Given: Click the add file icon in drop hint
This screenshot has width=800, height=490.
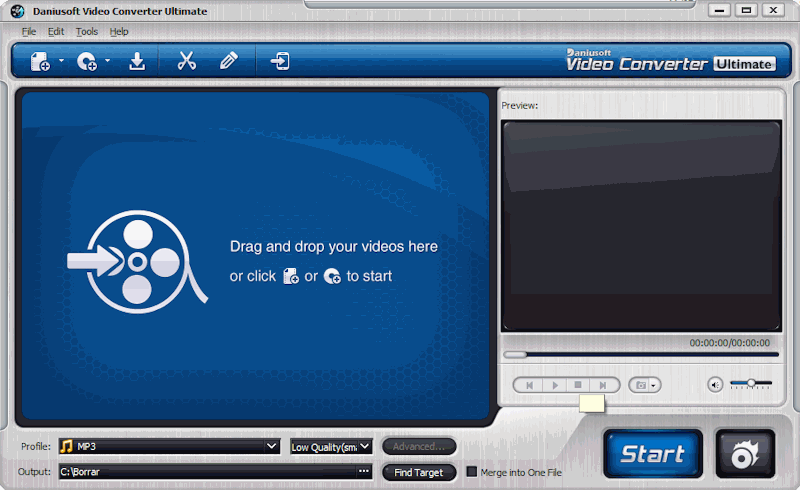Looking at the screenshot, I should coord(291,276).
